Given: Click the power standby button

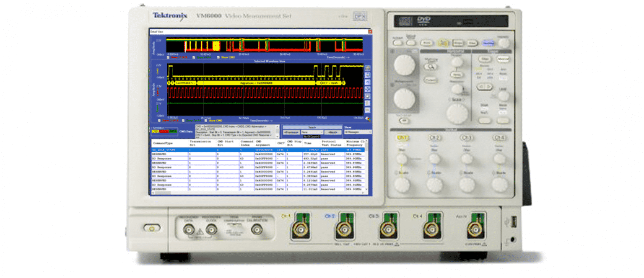Looking at the screenshot, I should (x=152, y=229).
